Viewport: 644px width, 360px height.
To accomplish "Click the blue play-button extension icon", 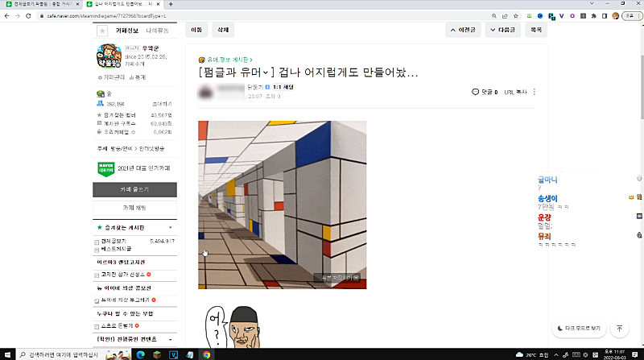I will pyautogui.click(x=540, y=16).
